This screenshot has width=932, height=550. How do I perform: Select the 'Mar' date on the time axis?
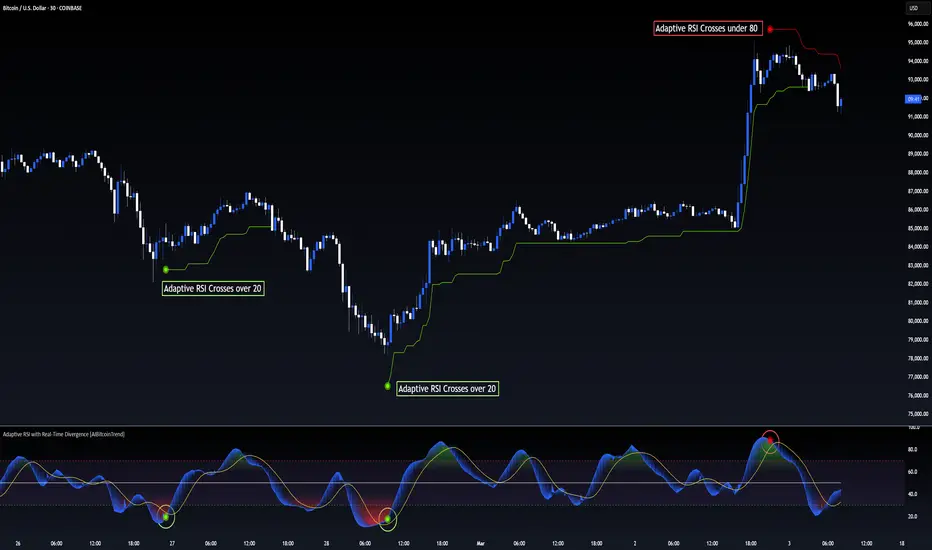479,543
